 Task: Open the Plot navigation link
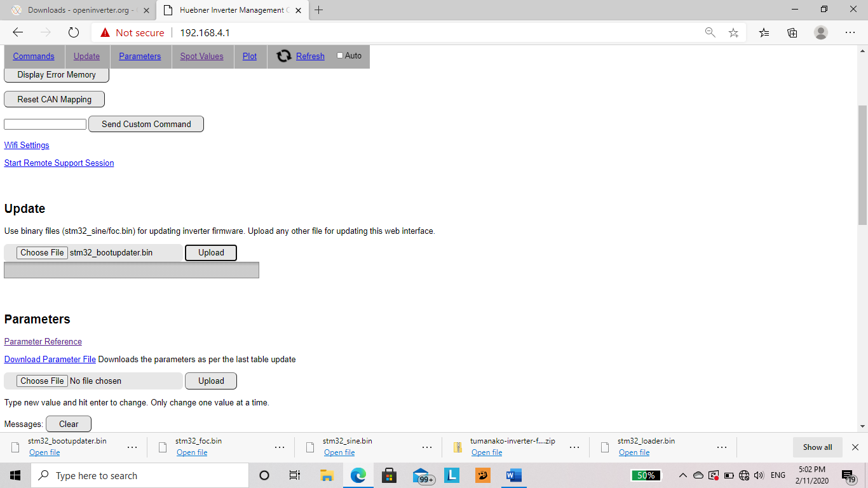(x=250, y=56)
